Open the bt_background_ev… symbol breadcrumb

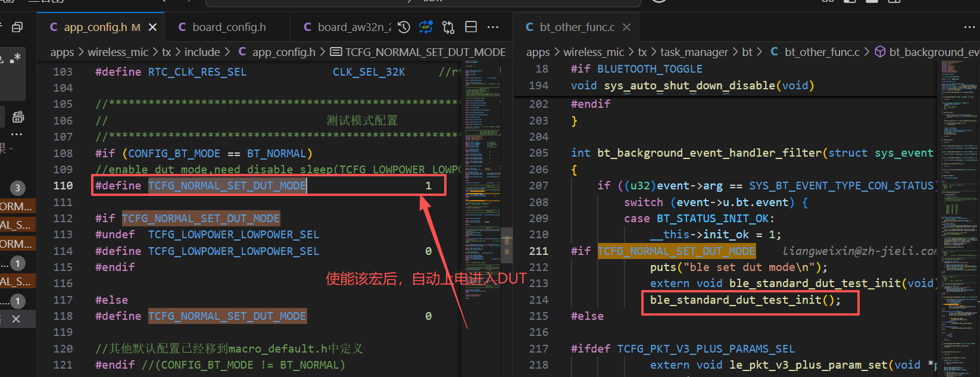point(926,52)
